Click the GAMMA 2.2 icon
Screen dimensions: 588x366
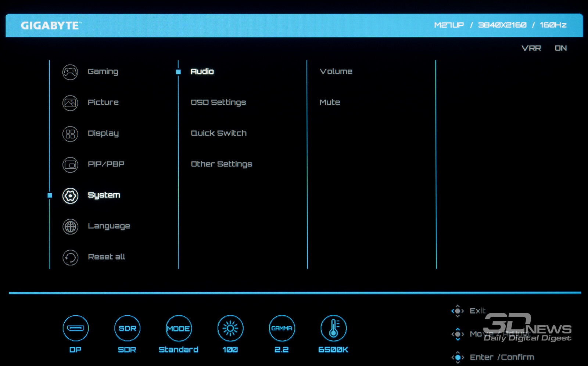click(x=282, y=328)
